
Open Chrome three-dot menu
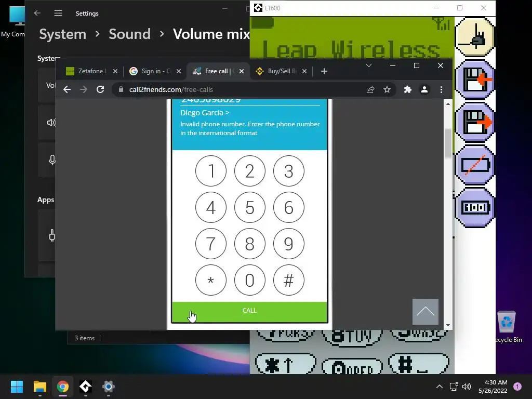click(441, 89)
